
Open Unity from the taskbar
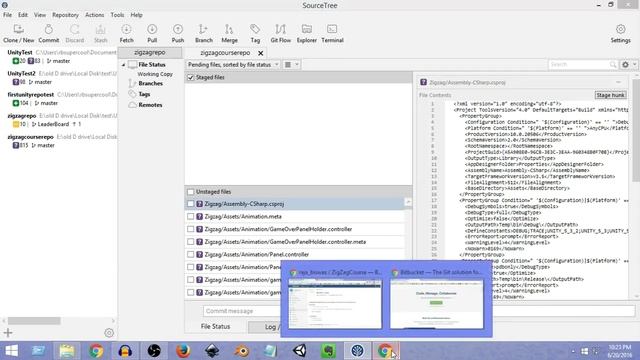300,351
